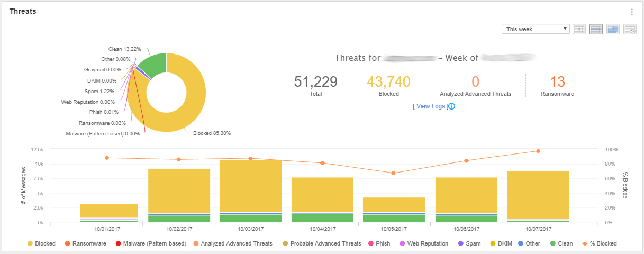Click the 43,740 Blocked count
Viewport: 644px width, 254px height.
pos(388,81)
